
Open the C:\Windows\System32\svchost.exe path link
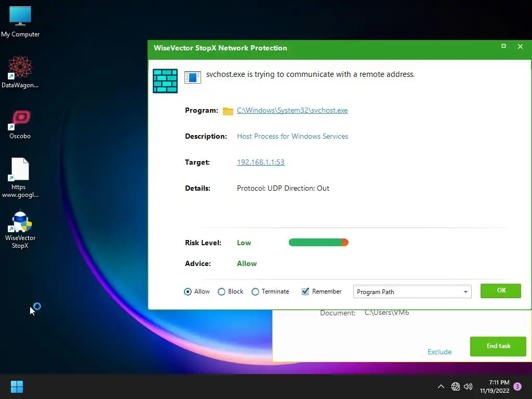click(292, 110)
